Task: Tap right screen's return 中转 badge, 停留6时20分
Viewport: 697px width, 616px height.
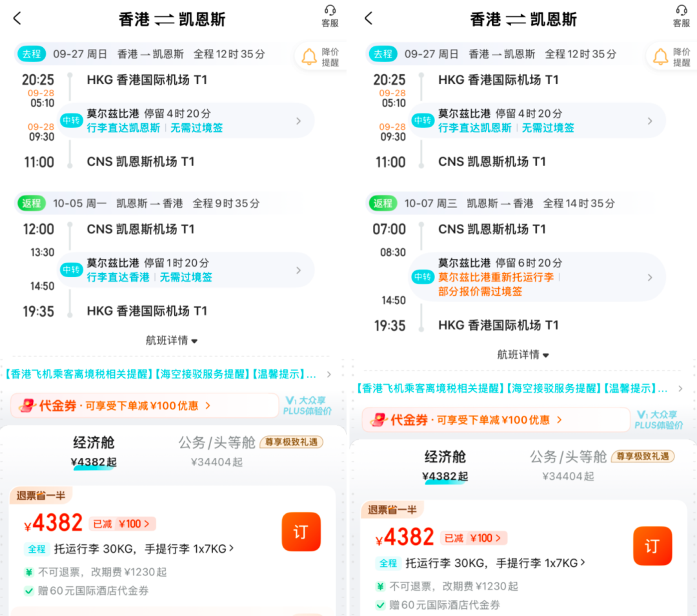Action: click(422, 277)
